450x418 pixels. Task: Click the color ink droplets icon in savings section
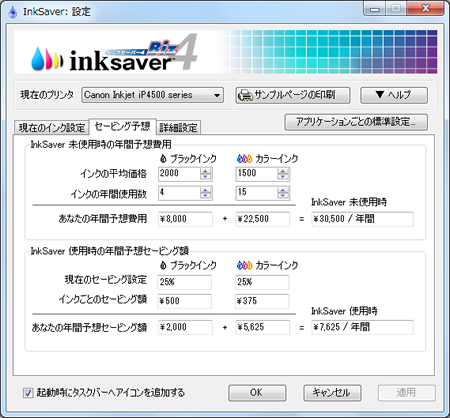[x=244, y=265]
